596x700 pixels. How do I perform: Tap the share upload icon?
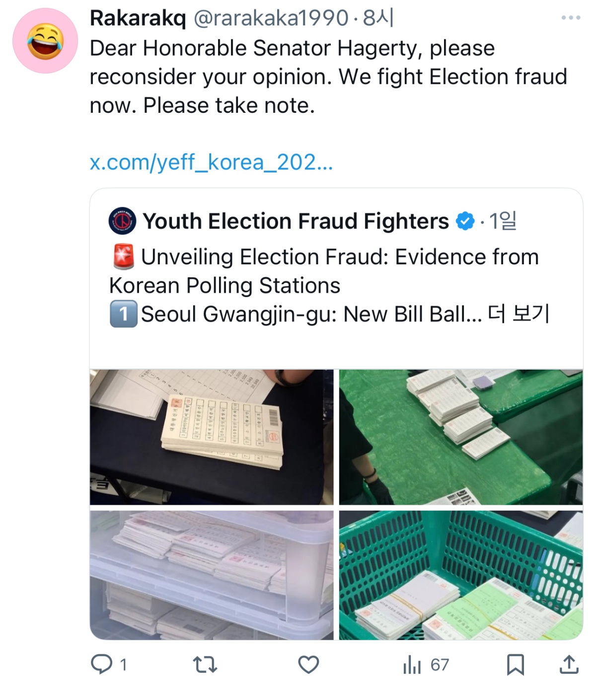click(569, 664)
